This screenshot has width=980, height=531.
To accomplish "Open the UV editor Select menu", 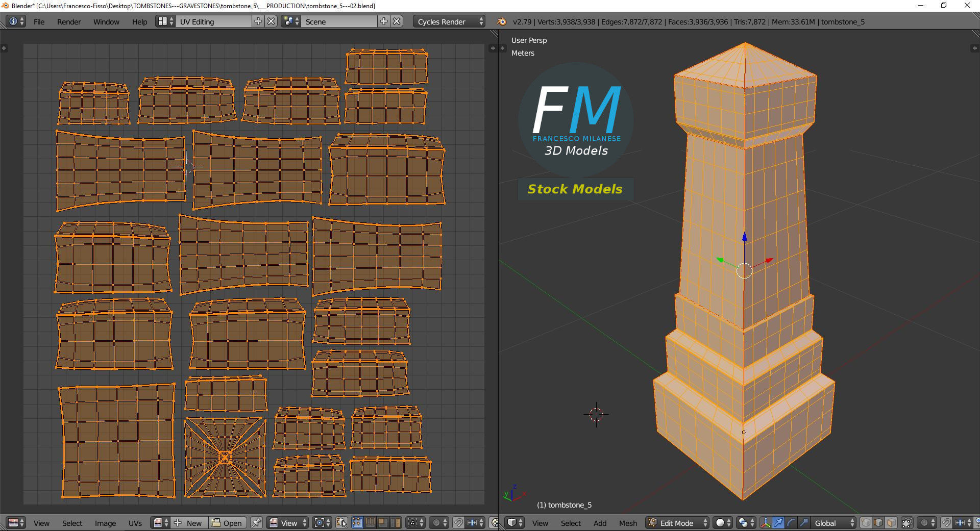I will point(72,523).
